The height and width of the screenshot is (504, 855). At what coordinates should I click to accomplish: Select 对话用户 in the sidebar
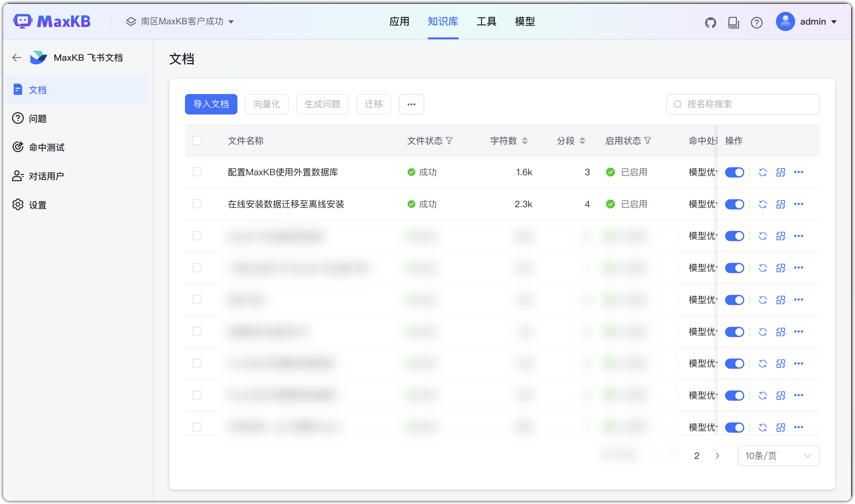pyautogui.click(x=77, y=176)
